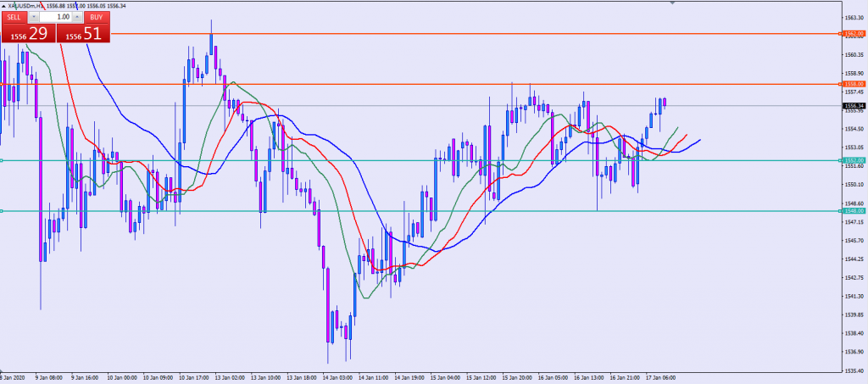
Task: Click the 1.00 lot volume field
Action: tap(56, 16)
